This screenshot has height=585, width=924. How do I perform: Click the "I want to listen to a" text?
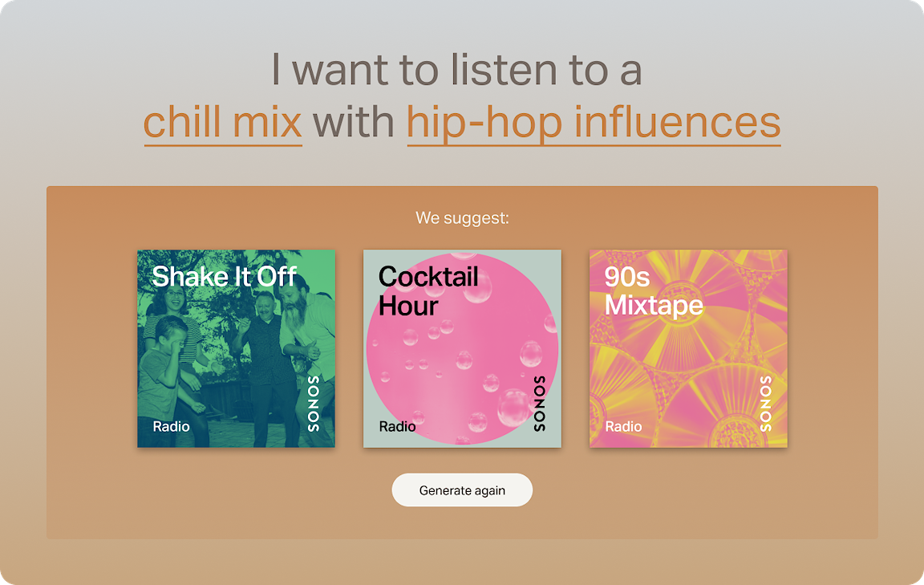456,70
